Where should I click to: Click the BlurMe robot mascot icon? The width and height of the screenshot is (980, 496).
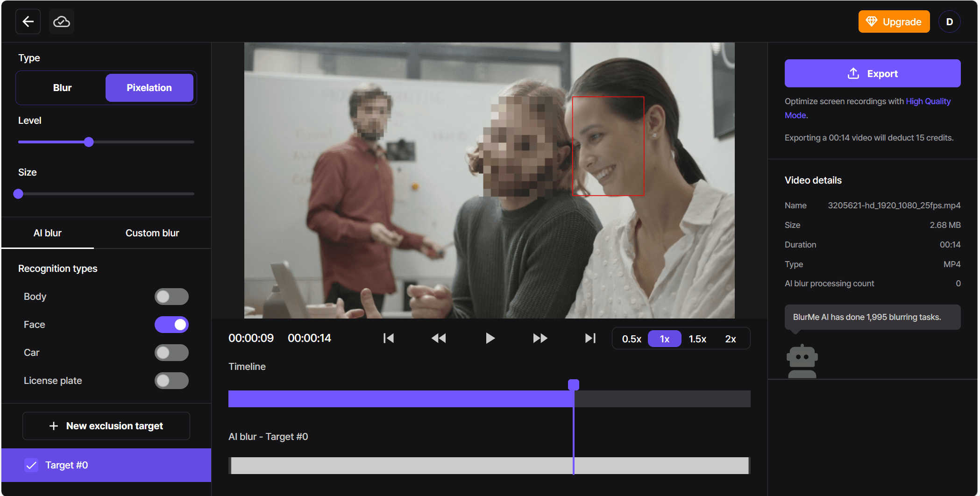802,360
